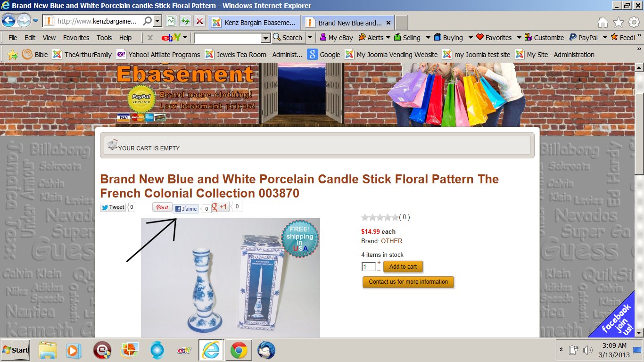Click the Google +1 button

(221, 206)
